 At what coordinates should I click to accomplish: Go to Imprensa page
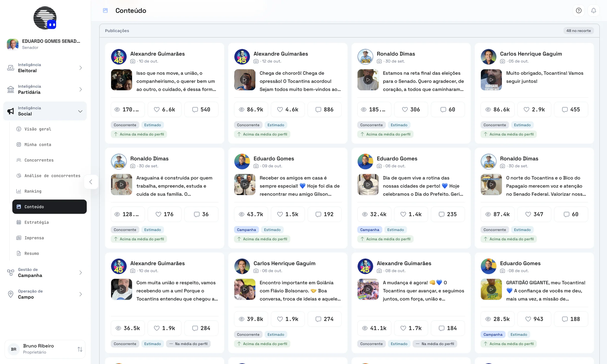tap(49, 238)
